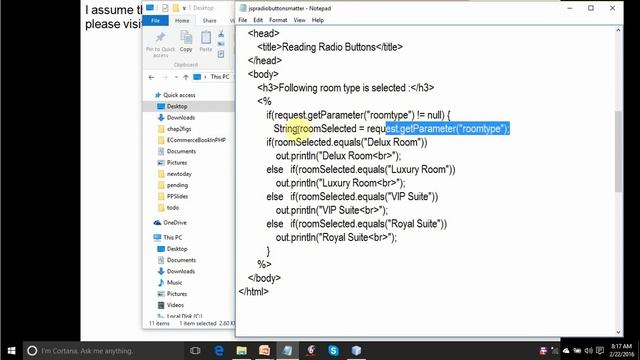
Task: Open Desktop under This PC
Action: tap(177, 249)
